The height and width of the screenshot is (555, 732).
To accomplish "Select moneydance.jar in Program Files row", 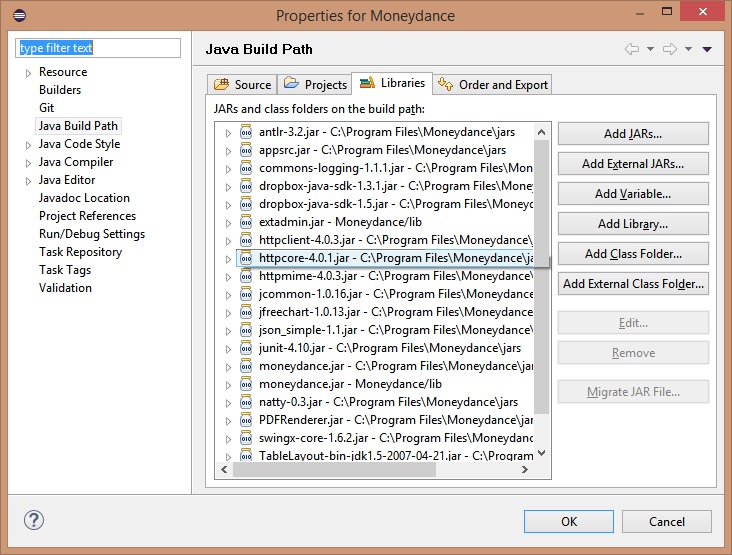I will [x=386, y=366].
